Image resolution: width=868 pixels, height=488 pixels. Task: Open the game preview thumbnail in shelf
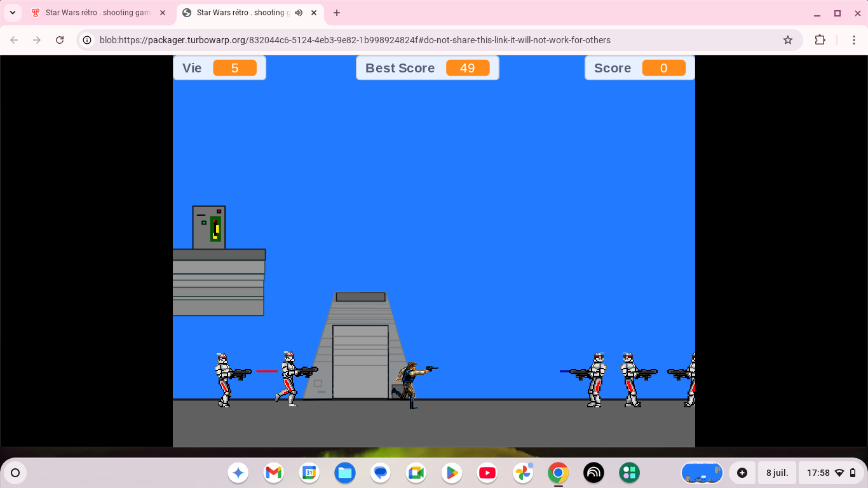pyautogui.click(x=702, y=473)
